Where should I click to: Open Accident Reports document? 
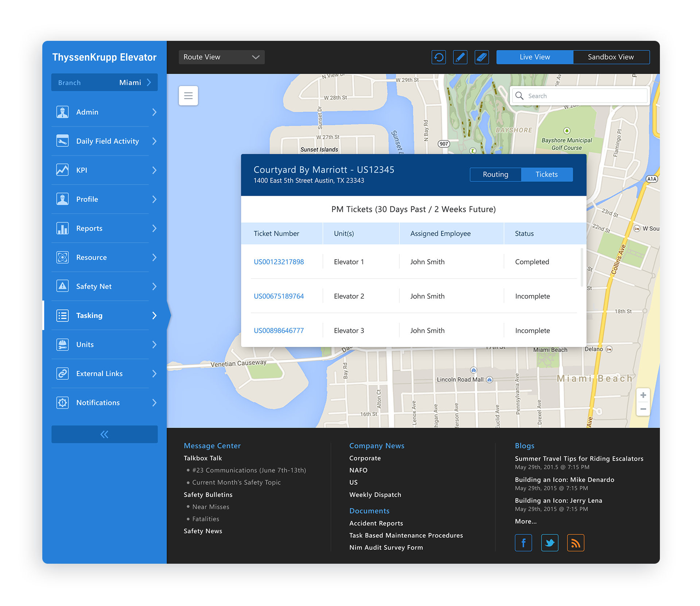pos(376,523)
